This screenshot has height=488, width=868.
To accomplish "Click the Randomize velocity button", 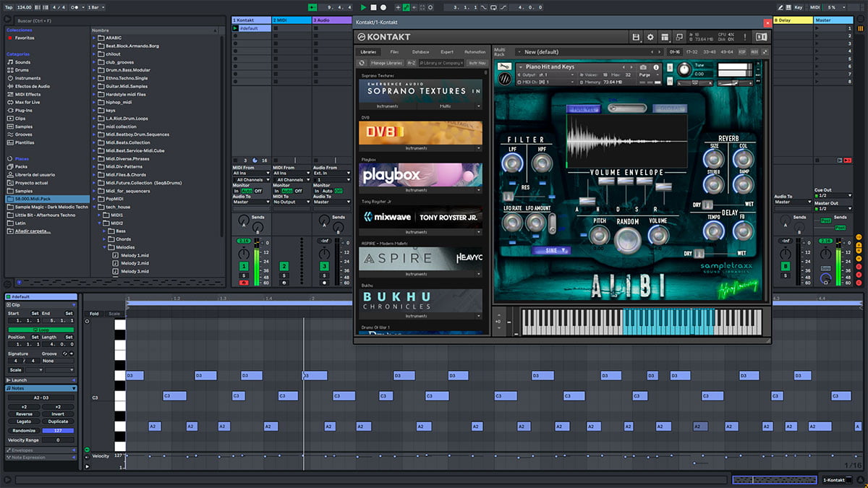I will click(23, 430).
